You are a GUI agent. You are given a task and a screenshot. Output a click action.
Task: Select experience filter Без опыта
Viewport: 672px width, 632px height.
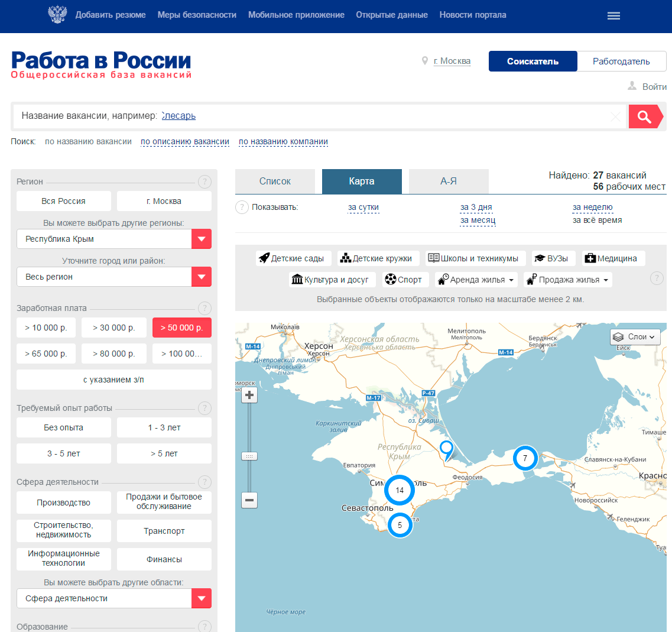(x=63, y=427)
